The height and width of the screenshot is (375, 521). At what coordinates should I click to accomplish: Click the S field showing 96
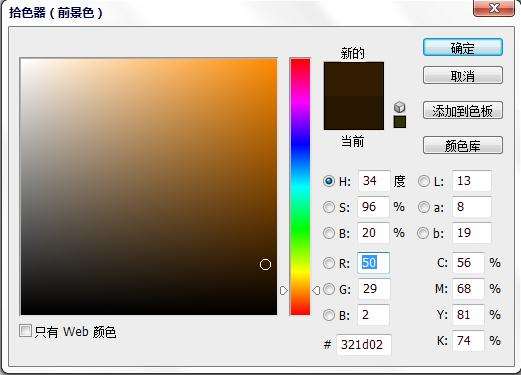373,207
